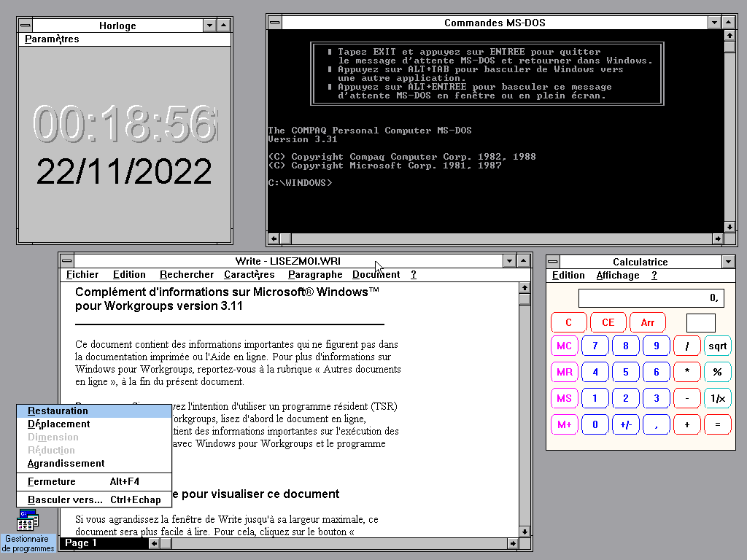Image resolution: width=747 pixels, height=560 pixels.
Task: Open the Calculatrice control-menu box
Action: coord(554,262)
